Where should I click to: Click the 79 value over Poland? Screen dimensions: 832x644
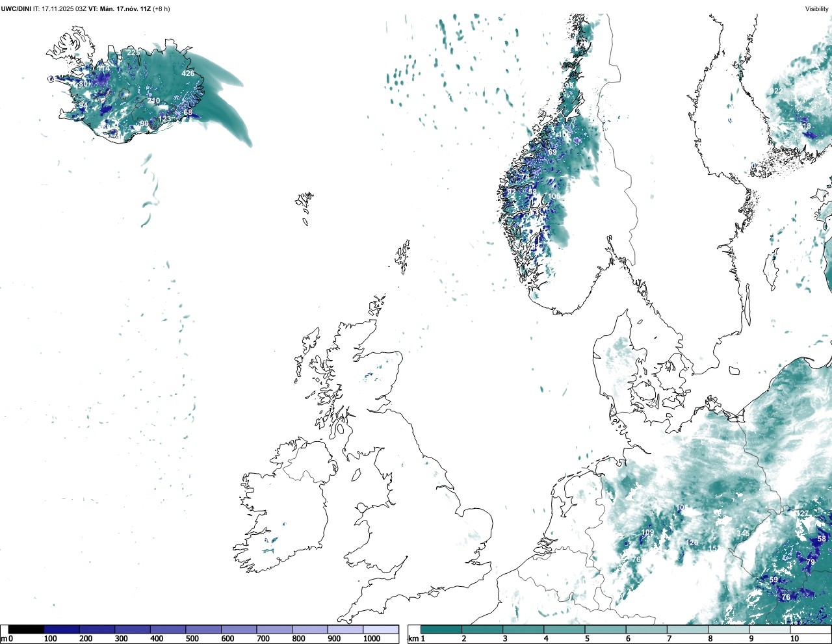coord(811,562)
